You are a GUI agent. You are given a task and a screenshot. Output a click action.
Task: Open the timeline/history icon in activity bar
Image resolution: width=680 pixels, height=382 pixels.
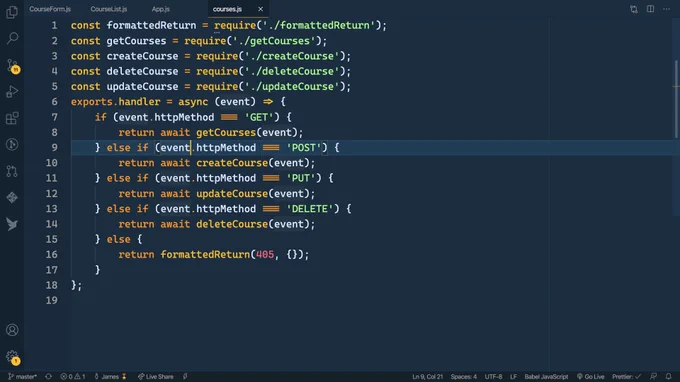[12, 144]
